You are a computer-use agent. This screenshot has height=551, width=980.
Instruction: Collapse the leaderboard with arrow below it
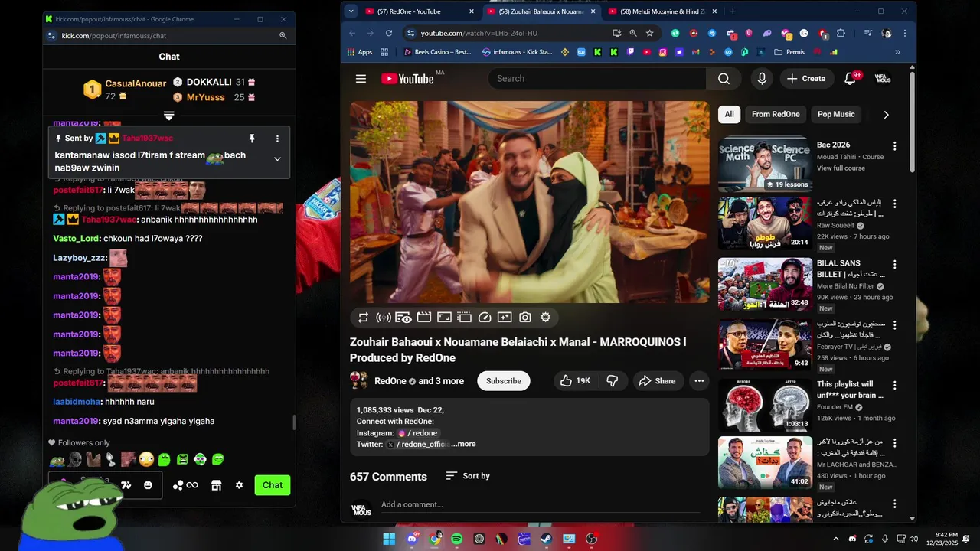click(169, 116)
